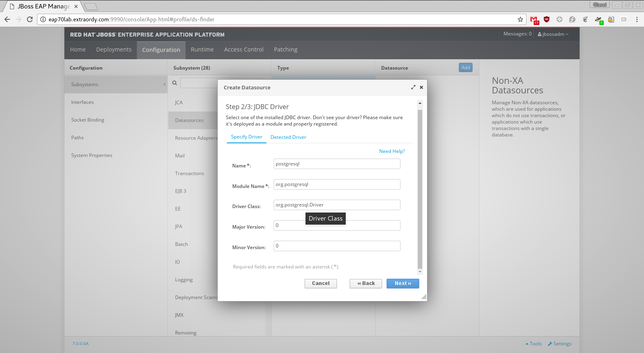Open the Patching tab
644x353 pixels.
(x=286, y=50)
